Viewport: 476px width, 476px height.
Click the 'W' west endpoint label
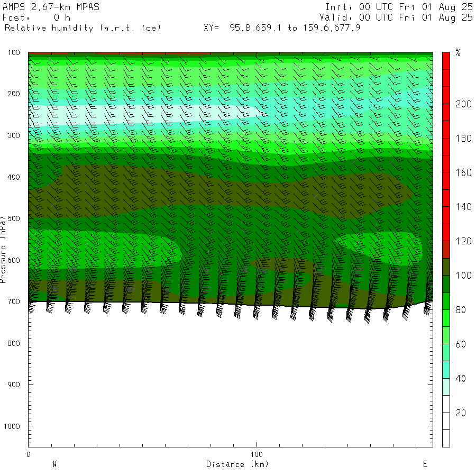pyautogui.click(x=54, y=464)
